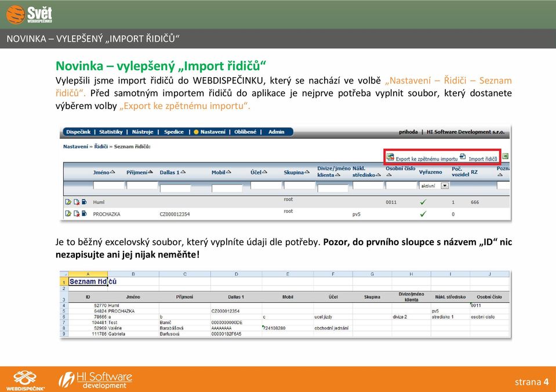
Task: Select Excel column J header
Action: tap(490, 274)
